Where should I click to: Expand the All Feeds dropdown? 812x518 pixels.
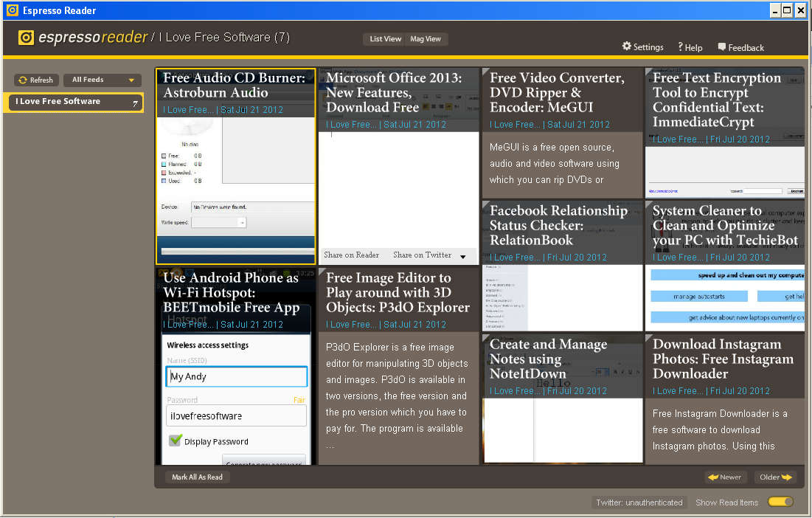coord(102,80)
